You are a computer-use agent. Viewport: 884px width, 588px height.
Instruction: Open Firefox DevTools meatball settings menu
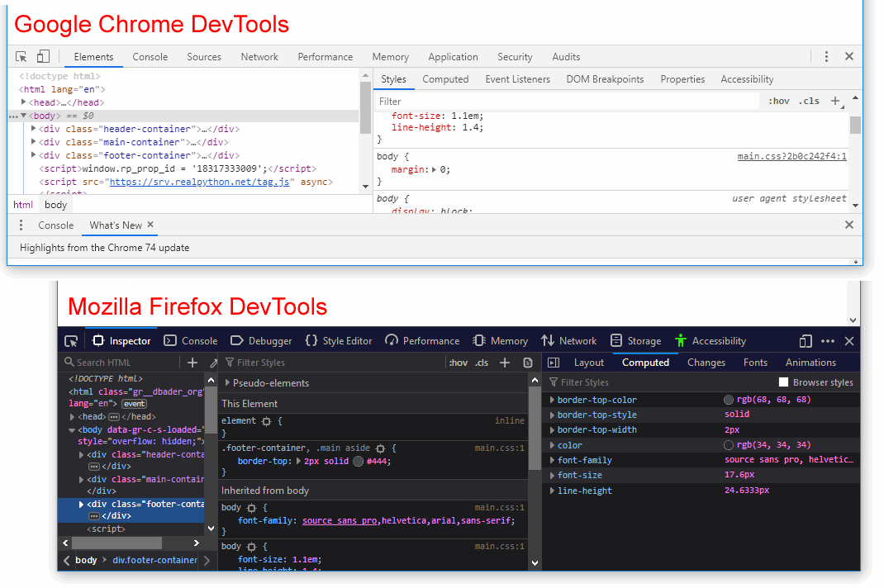pyautogui.click(x=827, y=340)
